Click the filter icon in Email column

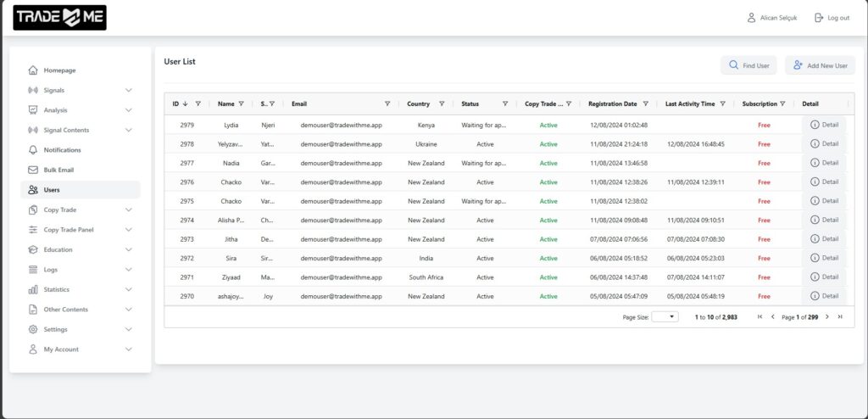pyautogui.click(x=387, y=103)
